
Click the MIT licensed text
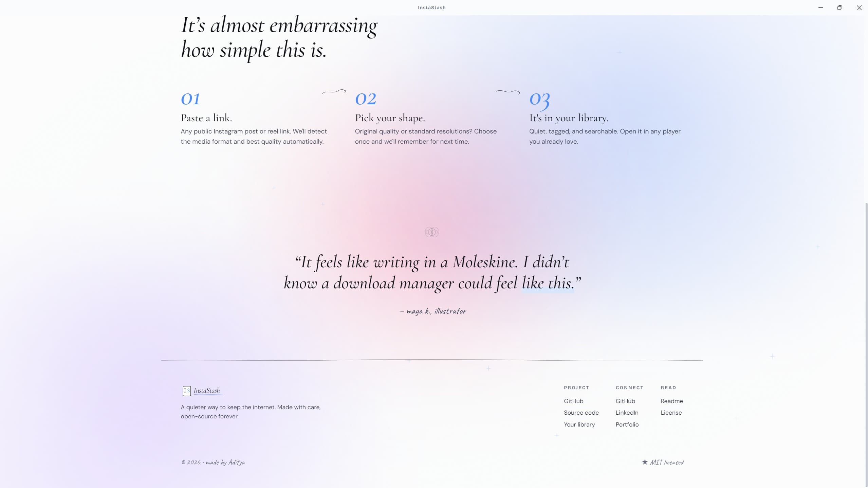click(667, 462)
